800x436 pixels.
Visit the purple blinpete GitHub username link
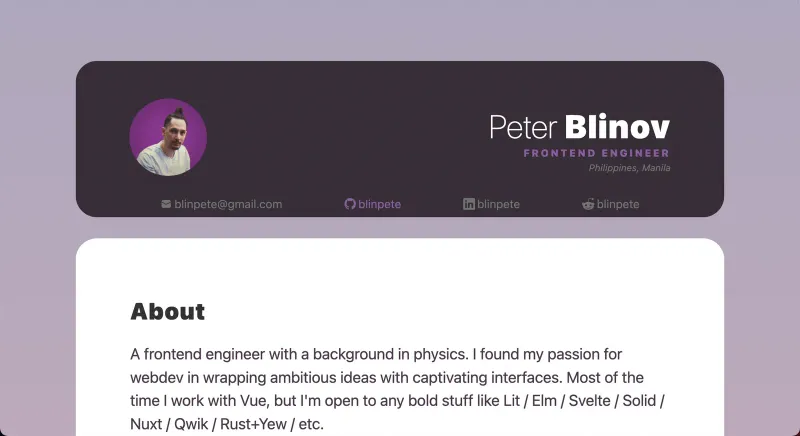tap(379, 204)
